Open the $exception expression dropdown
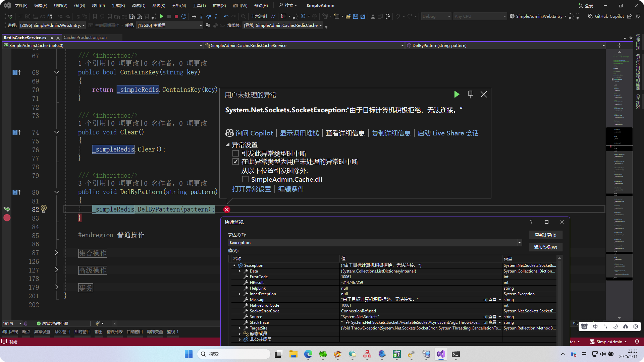This screenshot has width=644, height=362. 519,243
